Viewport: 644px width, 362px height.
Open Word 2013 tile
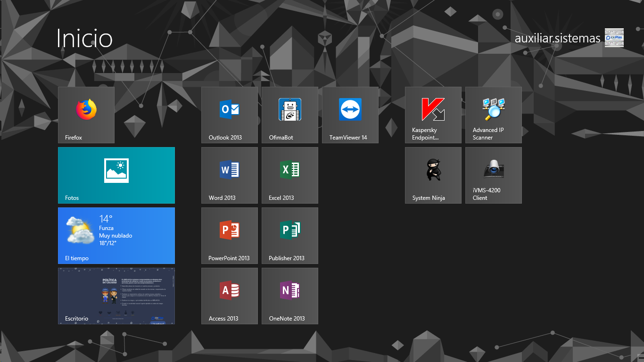(230, 175)
